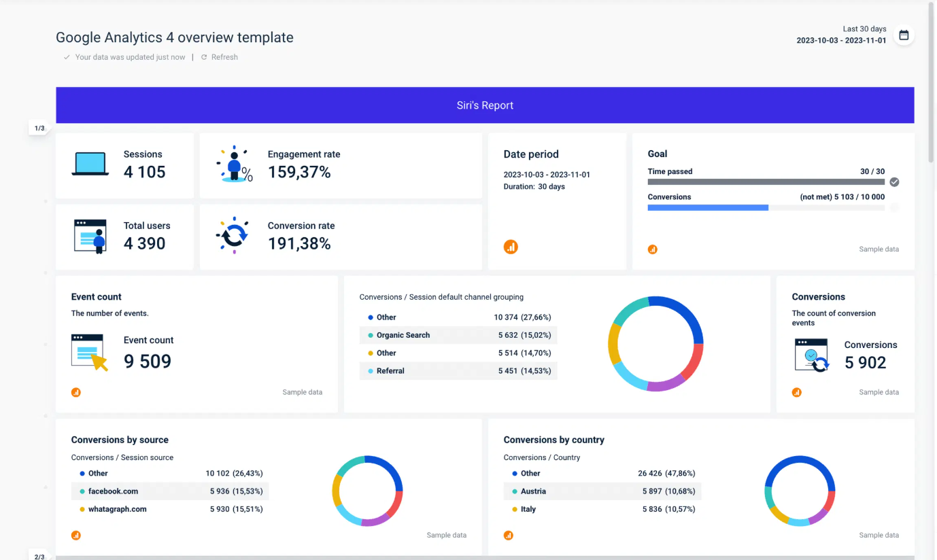Select the Other row with 10 102

tap(170, 474)
